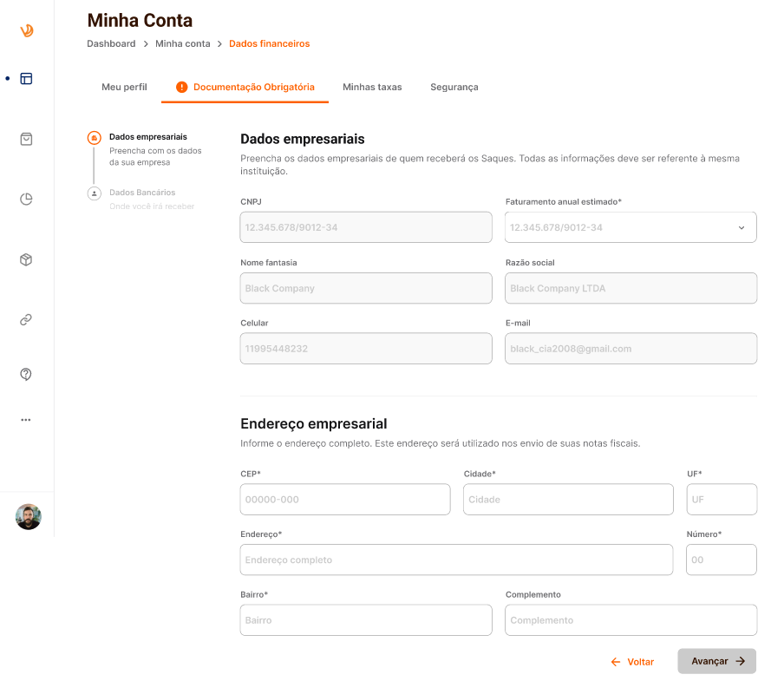Open the dashboard layout icon in sidebar
The height and width of the screenshot is (681, 784).
pos(26,78)
